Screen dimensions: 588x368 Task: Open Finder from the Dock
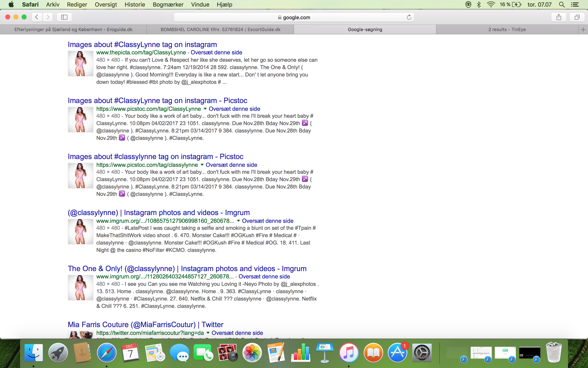click(x=33, y=352)
